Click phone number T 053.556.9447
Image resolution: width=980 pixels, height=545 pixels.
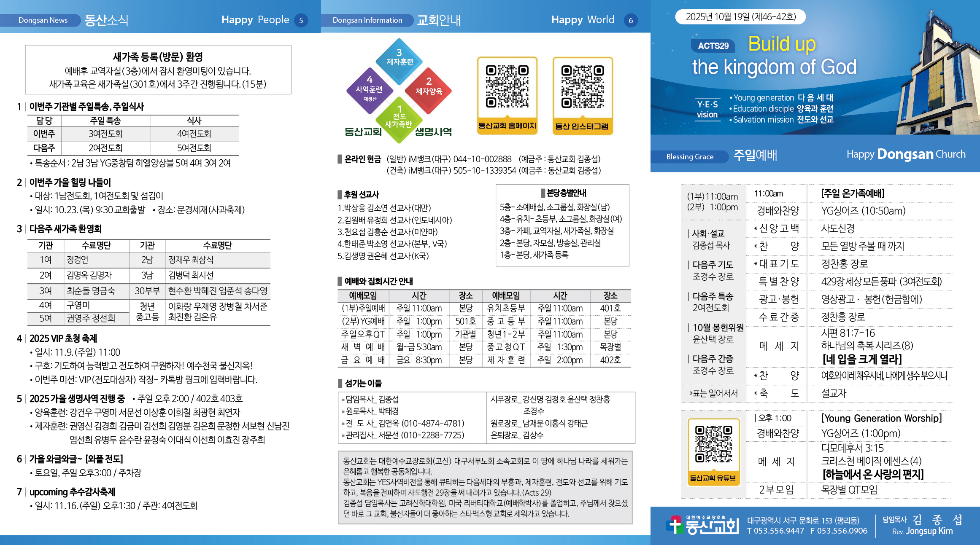[x=775, y=531]
